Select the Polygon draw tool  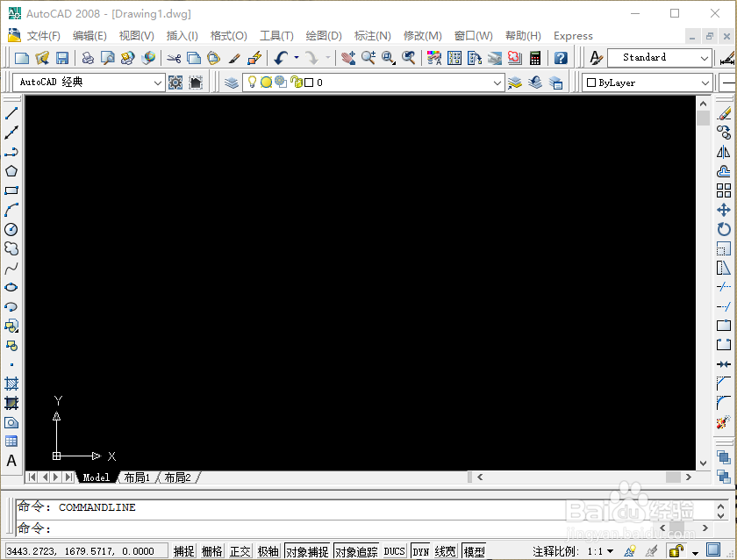pyautogui.click(x=11, y=171)
